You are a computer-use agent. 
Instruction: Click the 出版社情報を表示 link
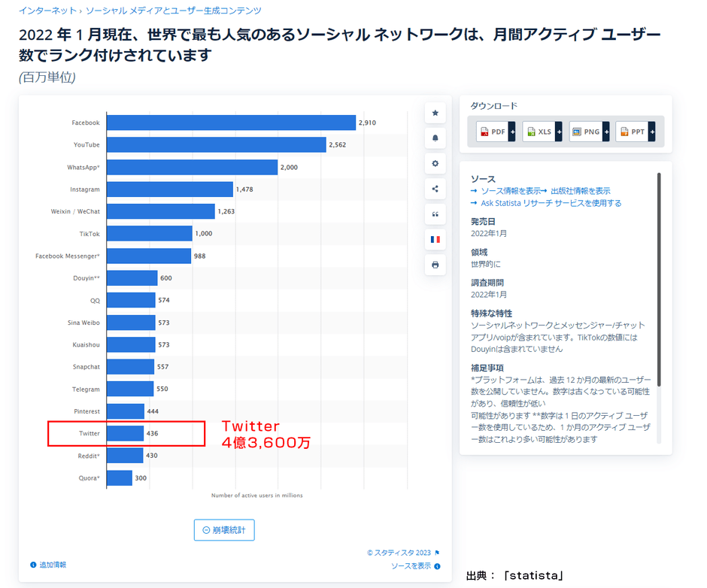(x=580, y=191)
